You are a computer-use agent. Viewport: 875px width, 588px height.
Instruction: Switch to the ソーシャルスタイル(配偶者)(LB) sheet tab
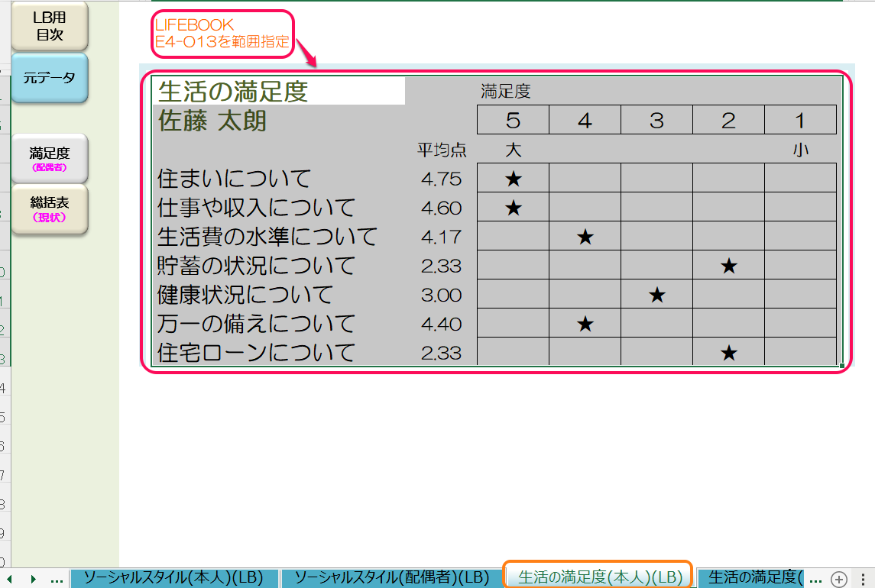pyautogui.click(x=391, y=578)
